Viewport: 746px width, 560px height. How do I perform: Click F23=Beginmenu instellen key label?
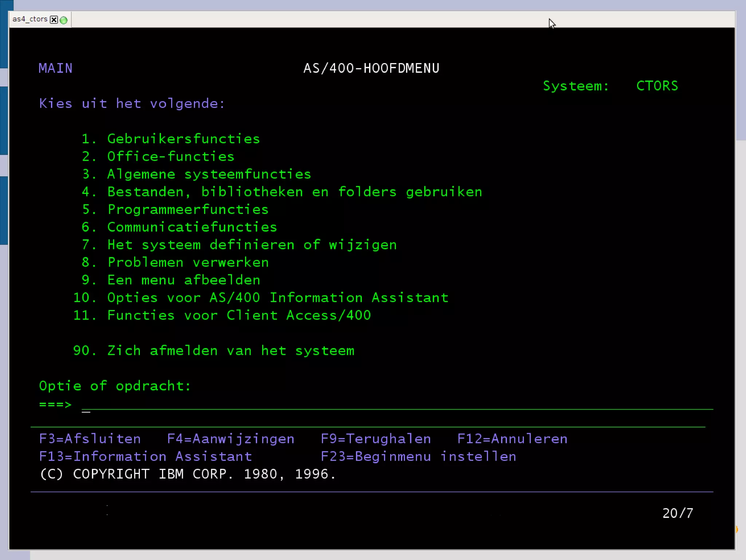pos(418,457)
